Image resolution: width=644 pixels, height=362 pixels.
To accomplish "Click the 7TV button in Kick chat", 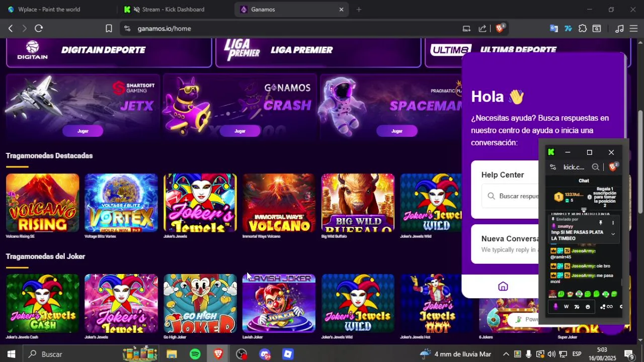I will pyautogui.click(x=577, y=307).
